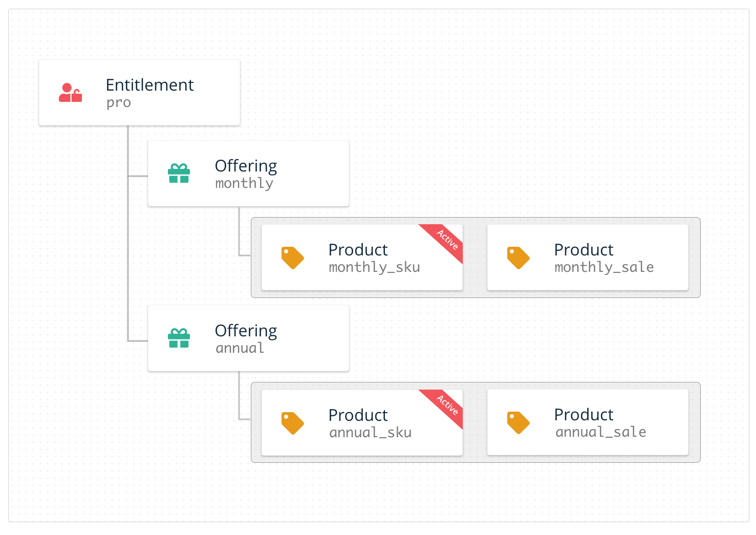This screenshot has height=535, width=756.
Task: Click the 'monthly' offering identifier text
Action: 244,183
